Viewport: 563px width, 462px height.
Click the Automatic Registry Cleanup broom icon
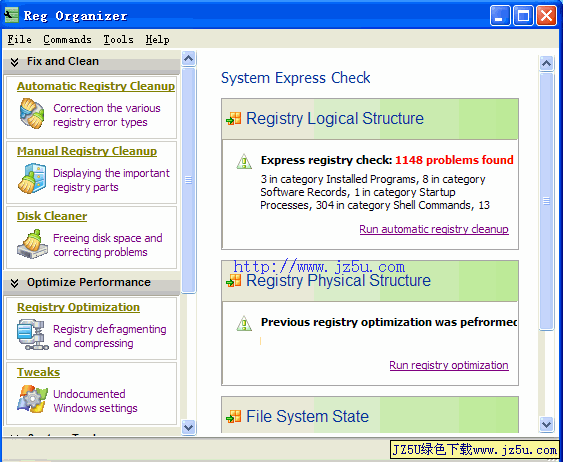[x=32, y=114]
